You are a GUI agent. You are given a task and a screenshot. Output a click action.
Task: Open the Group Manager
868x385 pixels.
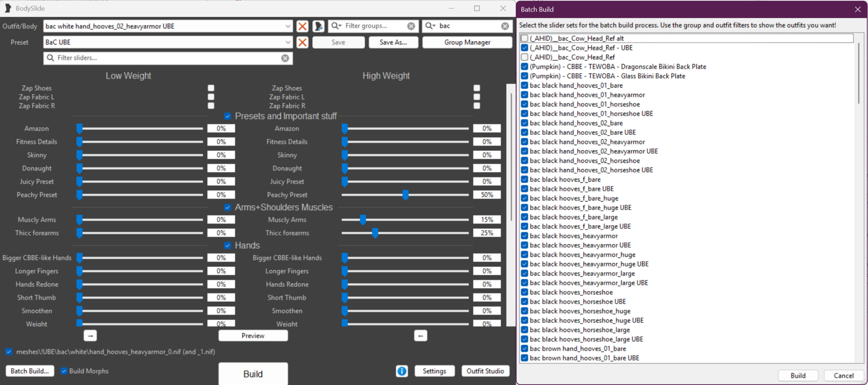[467, 42]
